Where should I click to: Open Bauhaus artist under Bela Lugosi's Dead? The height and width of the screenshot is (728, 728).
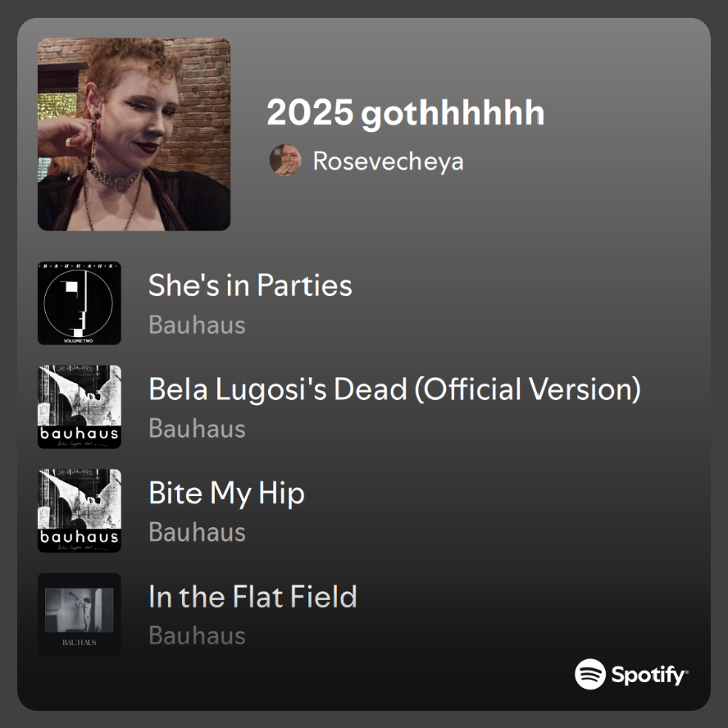[x=197, y=428]
